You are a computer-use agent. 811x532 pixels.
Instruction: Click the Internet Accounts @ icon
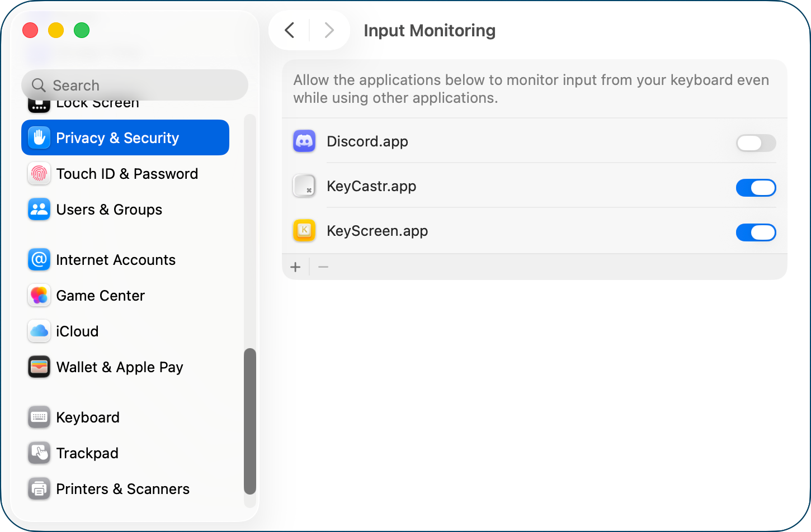click(39, 259)
